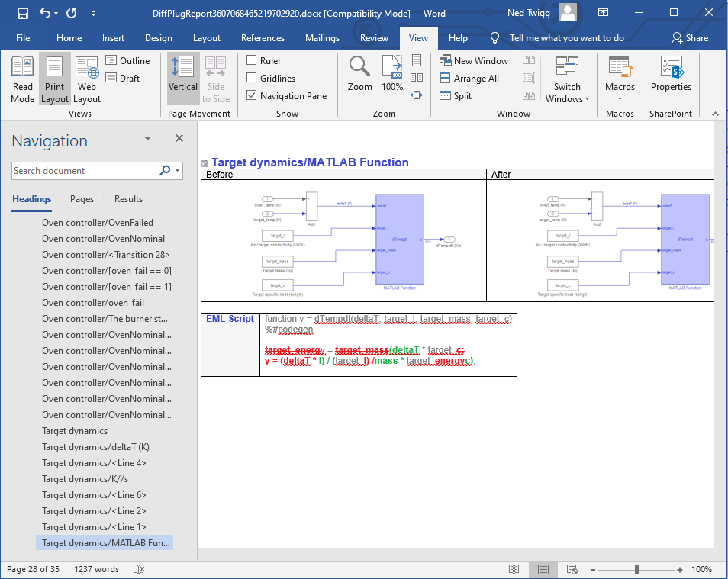The height and width of the screenshot is (579, 728).
Task: Zoom to Page Width
Action: coord(417,95)
